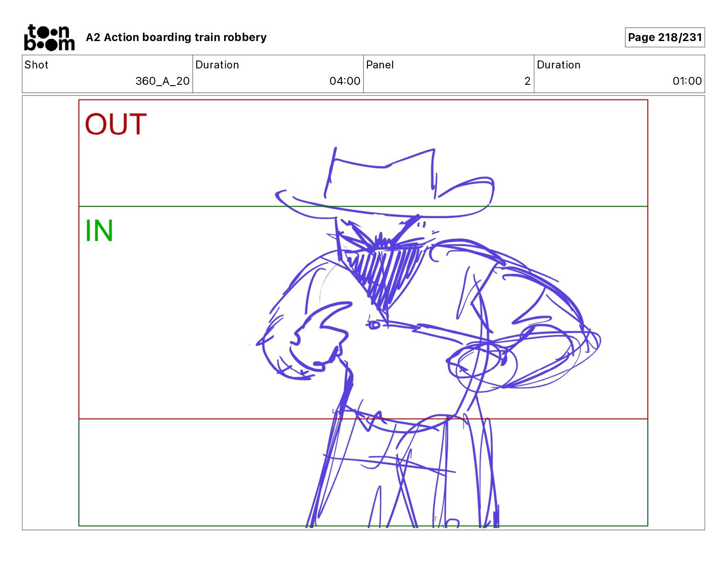This screenshot has height=563, width=728.
Task: Select the panel number '2'
Action: click(527, 81)
